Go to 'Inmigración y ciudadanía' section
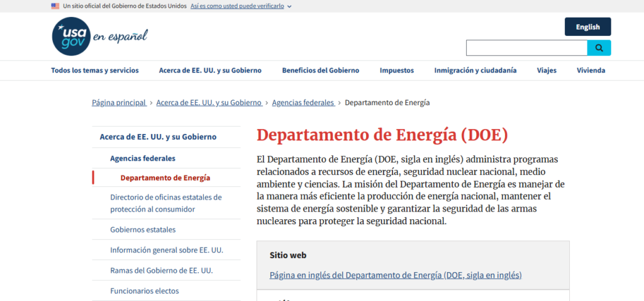The height and width of the screenshot is (301, 644). pyautogui.click(x=475, y=71)
